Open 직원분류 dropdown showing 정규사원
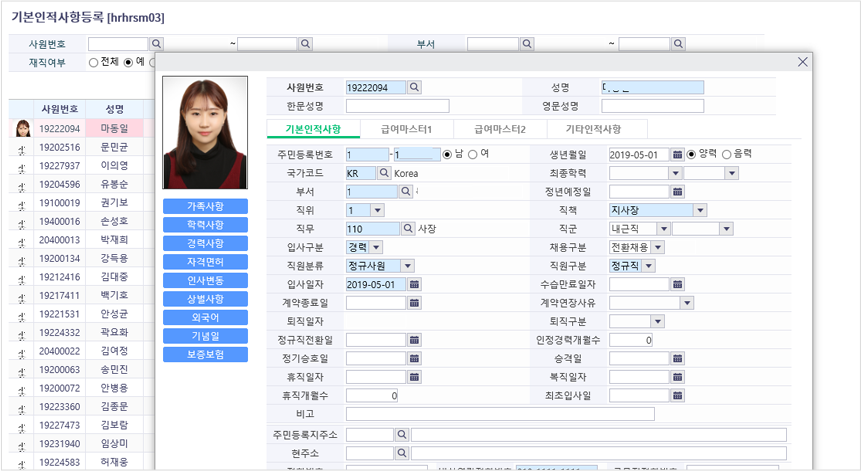Screen dimensions: 861x471 407,266
